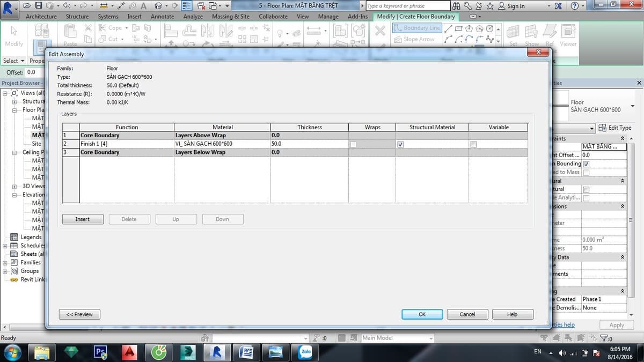644x362 pixels.
Task: Click the keyword search input field
Action: (407, 6)
